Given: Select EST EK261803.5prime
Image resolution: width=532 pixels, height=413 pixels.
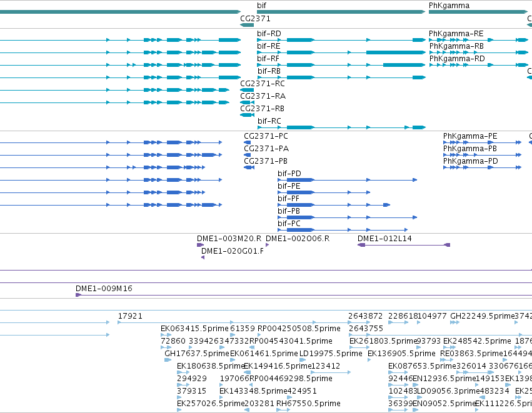Looking at the screenshot, I should (x=383, y=341).
